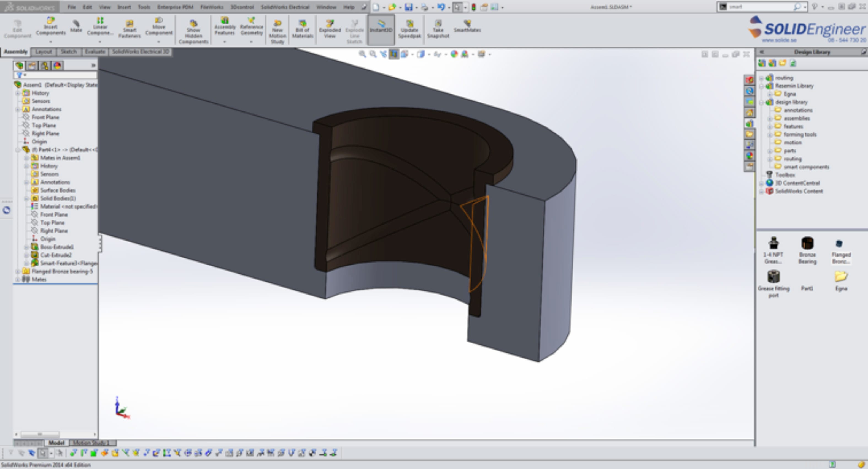
Task: Open Bill of Materials tool
Action: pyautogui.click(x=302, y=28)
